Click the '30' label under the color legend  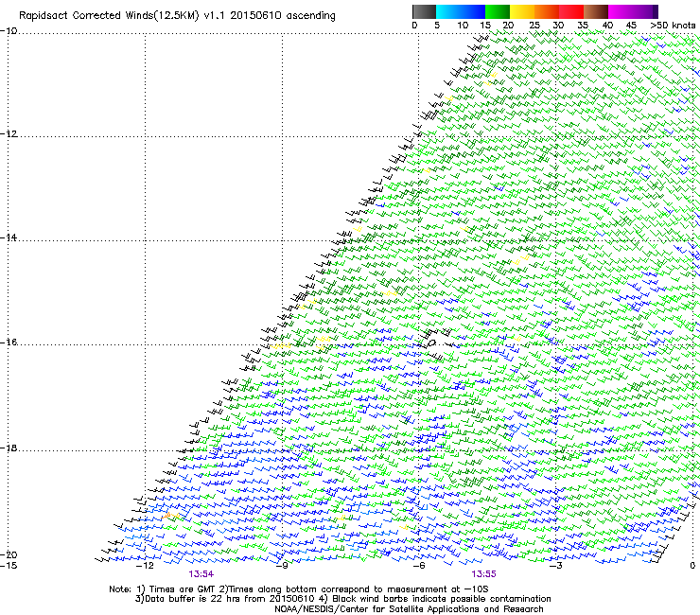coord(558,26)
